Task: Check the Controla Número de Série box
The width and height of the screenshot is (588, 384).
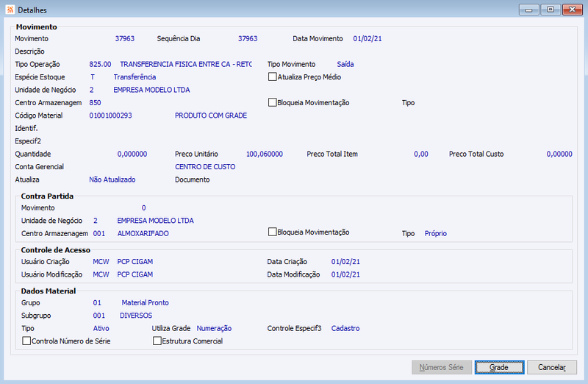Action: [x=26, y=341]
